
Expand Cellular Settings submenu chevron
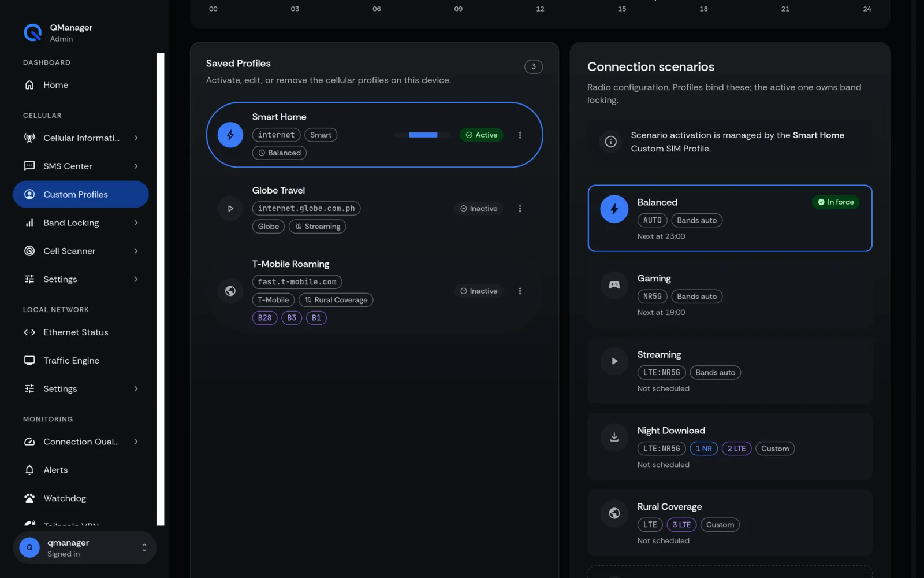136,279
